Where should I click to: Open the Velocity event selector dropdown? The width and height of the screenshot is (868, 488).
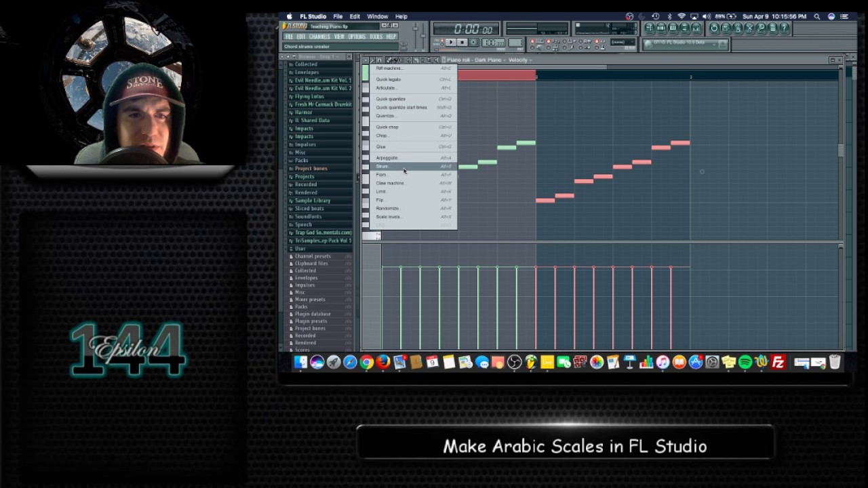pyautogui.click(x=519, y=60)
